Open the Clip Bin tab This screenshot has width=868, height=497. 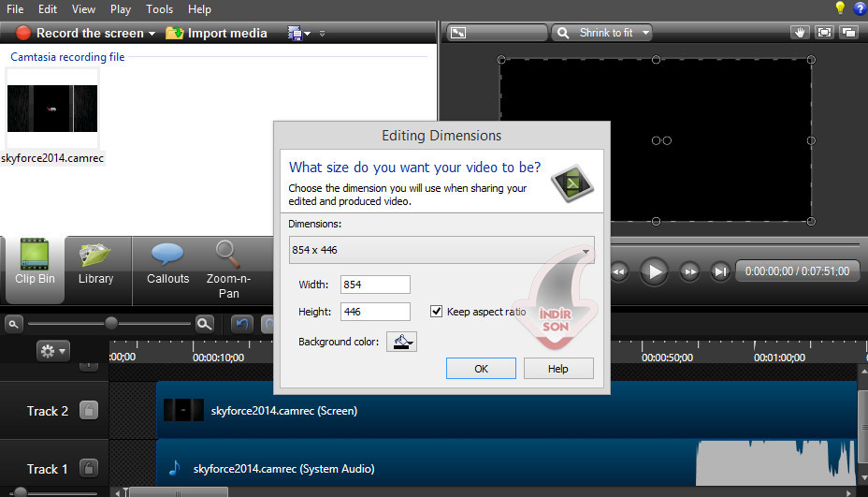coord(35,270)
